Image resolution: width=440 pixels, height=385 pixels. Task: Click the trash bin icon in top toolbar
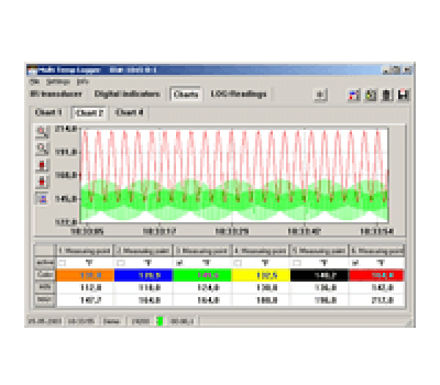(x=387, y=95)
